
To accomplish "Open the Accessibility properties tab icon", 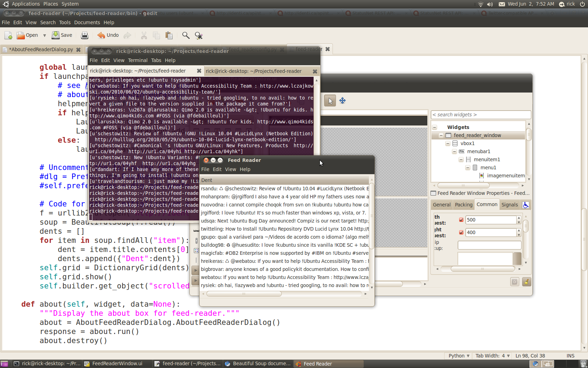I will [525, 205].
